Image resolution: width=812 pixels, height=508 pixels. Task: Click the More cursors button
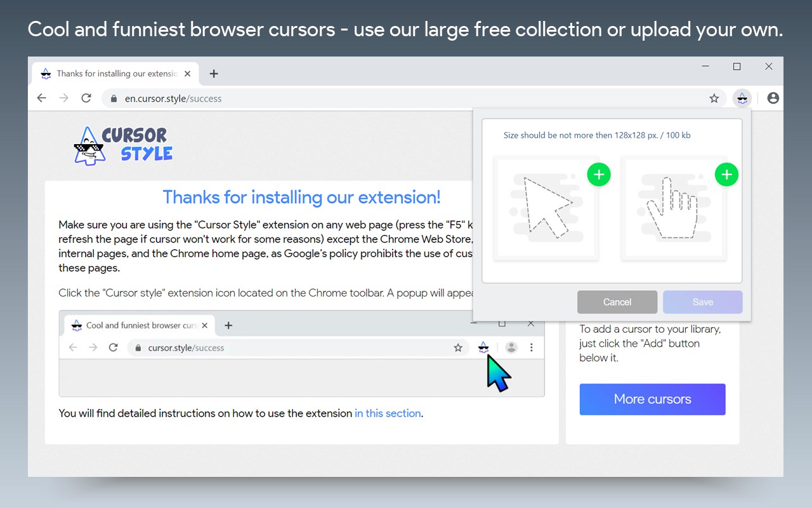coord(652,399)
